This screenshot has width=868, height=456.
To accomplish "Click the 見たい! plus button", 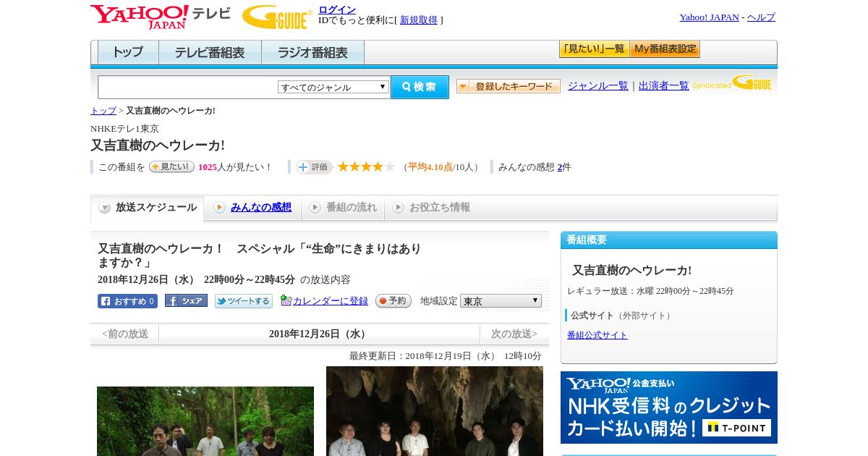I will pos(171,166).
